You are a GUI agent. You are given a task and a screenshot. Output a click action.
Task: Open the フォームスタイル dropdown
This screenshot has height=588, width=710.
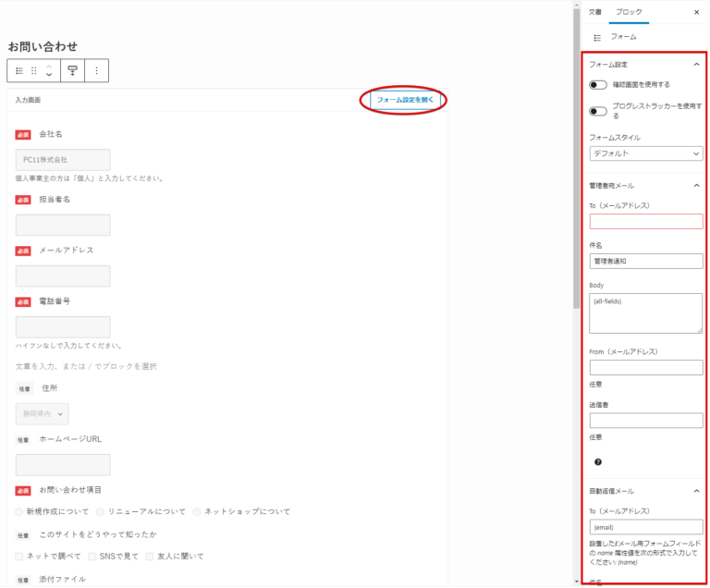(x=645, y=153)
